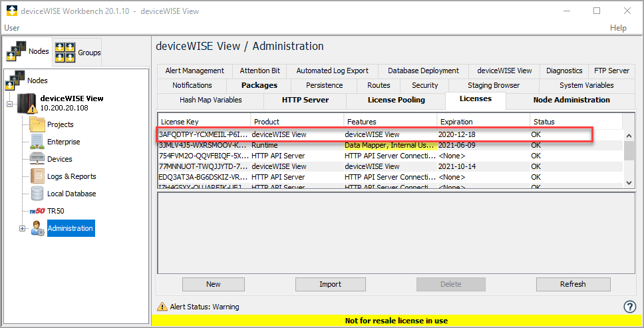Click the Alert Status: Warning text
The height and width of the screenshot is (328, 644).
(204, 307)
